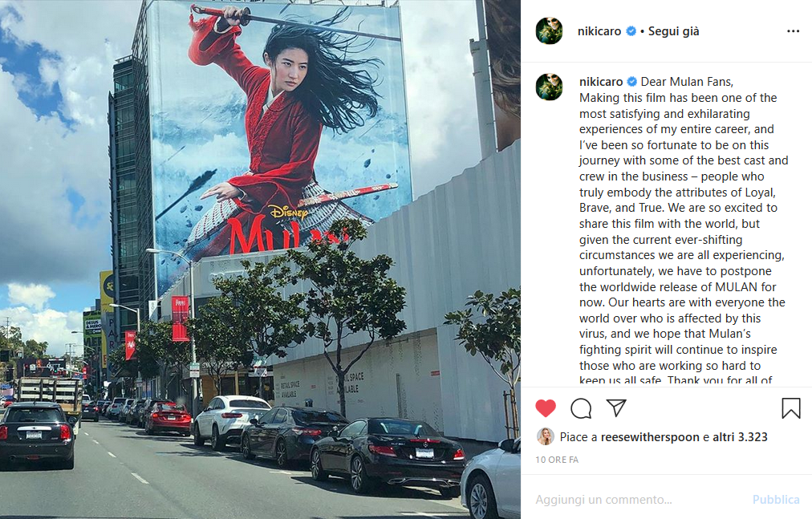Click verified badge next to header username
This screenshot has width=812, height=519.
point(631,31)
